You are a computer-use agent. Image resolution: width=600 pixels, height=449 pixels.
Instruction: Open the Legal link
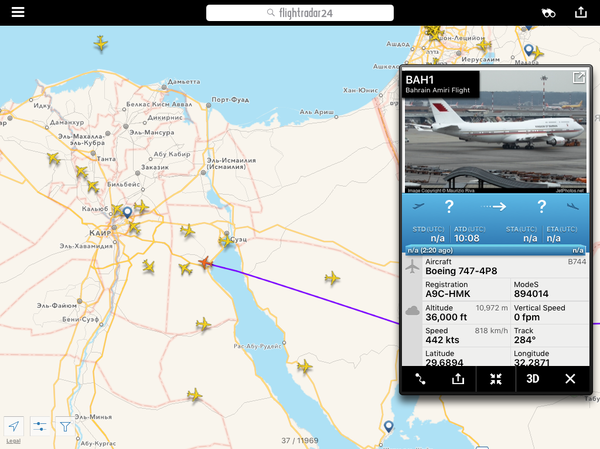13,441
